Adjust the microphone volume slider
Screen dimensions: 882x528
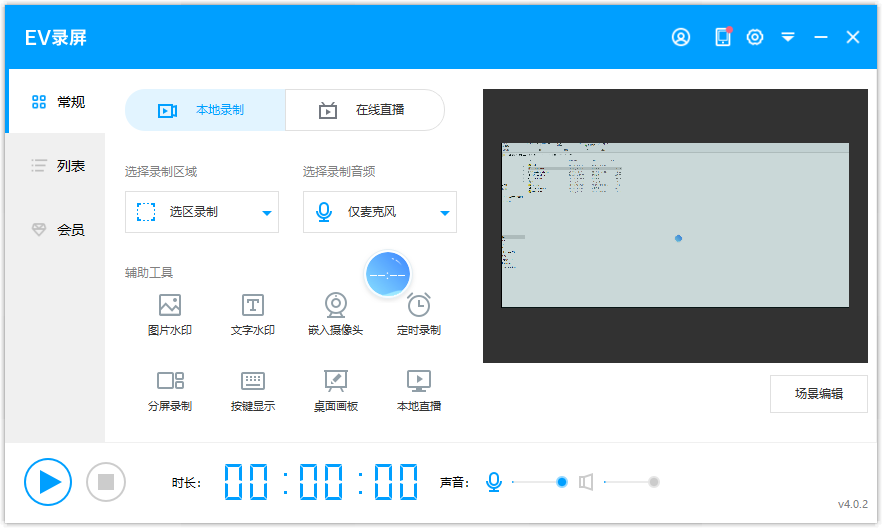coord(539,482)
